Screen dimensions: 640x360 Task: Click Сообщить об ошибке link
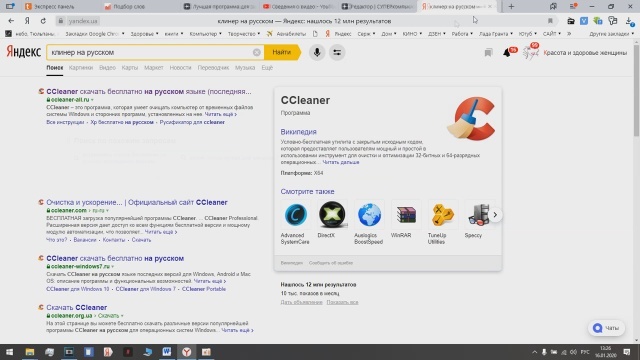331,263
